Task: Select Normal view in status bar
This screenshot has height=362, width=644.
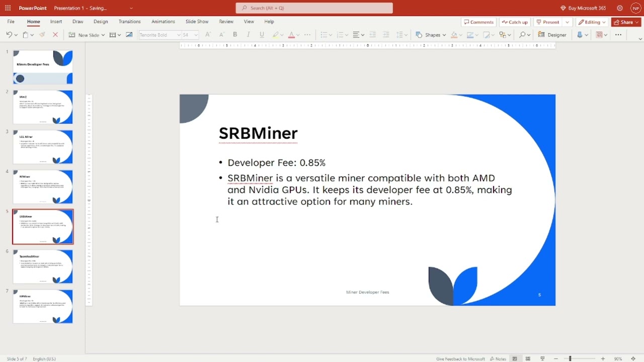Action: [x=514, y=358]
